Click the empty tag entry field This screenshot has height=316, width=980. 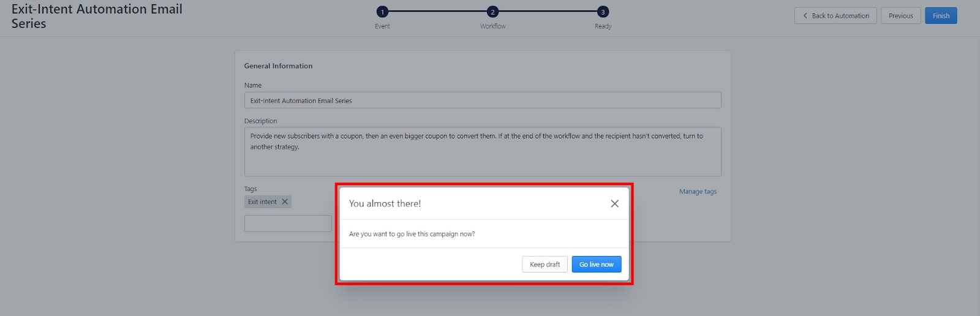(x=288, y=224)
